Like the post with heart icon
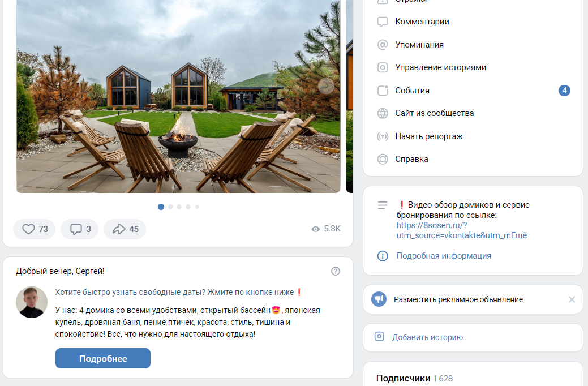The width and height of the screenshot is (588, 386). (28, 229)
